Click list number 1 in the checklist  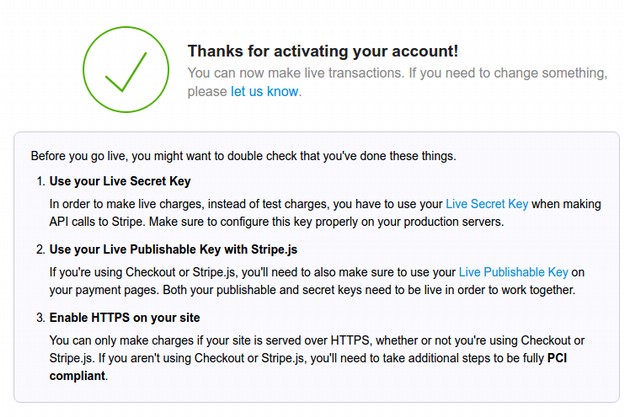[40, 182]
